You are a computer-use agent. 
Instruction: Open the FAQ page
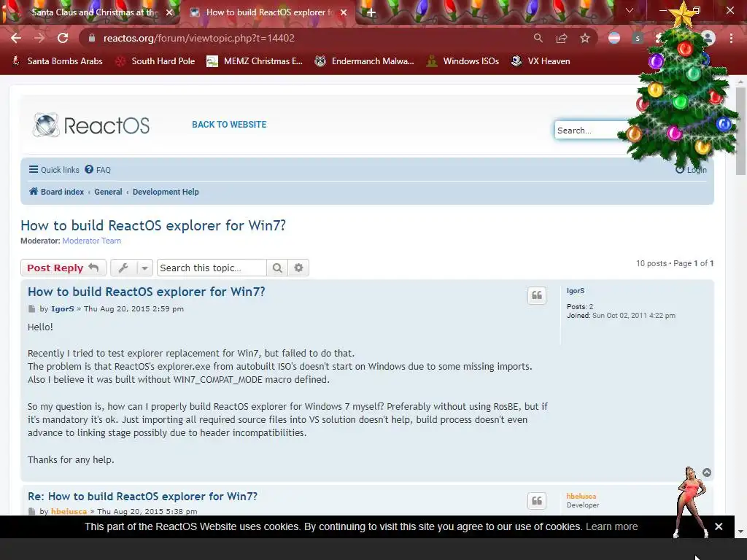point(98,169)
